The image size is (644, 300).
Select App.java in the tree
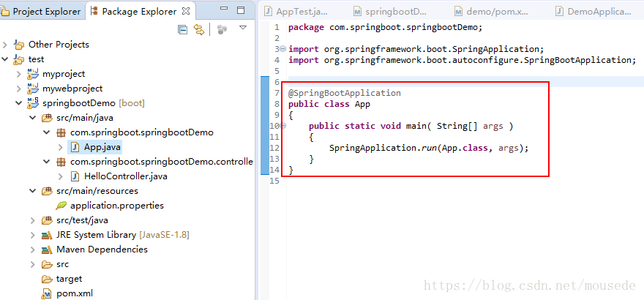[102, 147]
